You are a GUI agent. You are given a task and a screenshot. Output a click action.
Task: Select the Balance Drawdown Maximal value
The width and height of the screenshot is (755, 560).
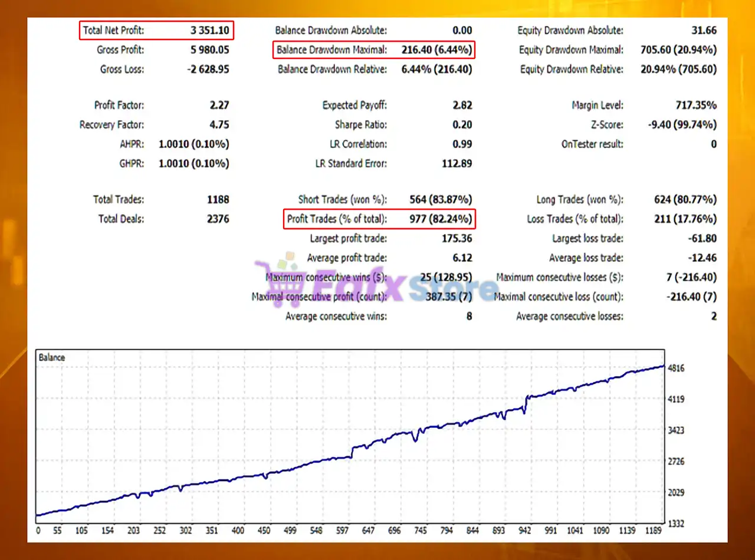(x=436, y=50)
